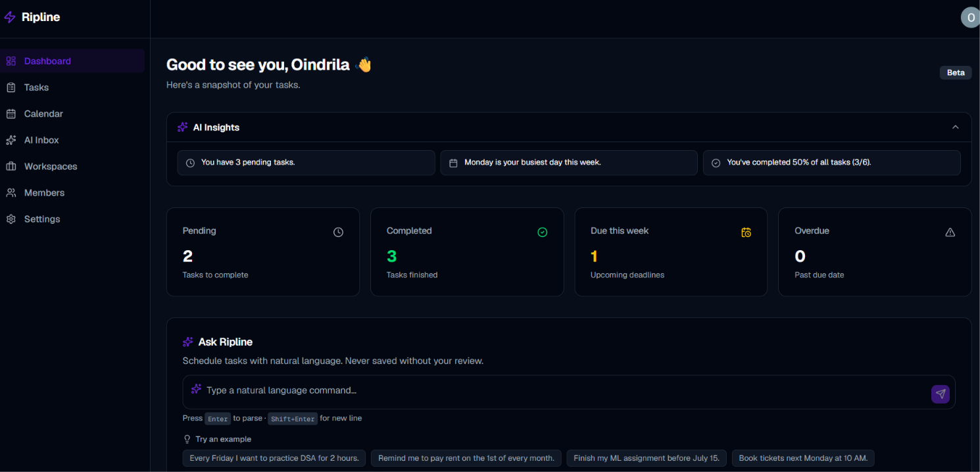Screen dimensions: 980x472
Task: Click 'Past due date' caption
Action: pos(820,275)
